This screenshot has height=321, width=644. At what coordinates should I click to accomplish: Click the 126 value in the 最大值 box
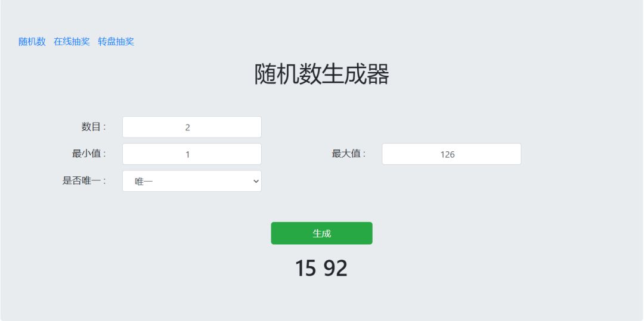[447, 154]
